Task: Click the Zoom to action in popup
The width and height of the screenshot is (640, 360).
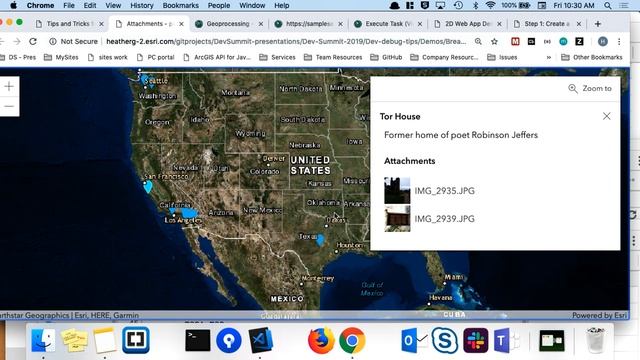Action: pos(590,89)
